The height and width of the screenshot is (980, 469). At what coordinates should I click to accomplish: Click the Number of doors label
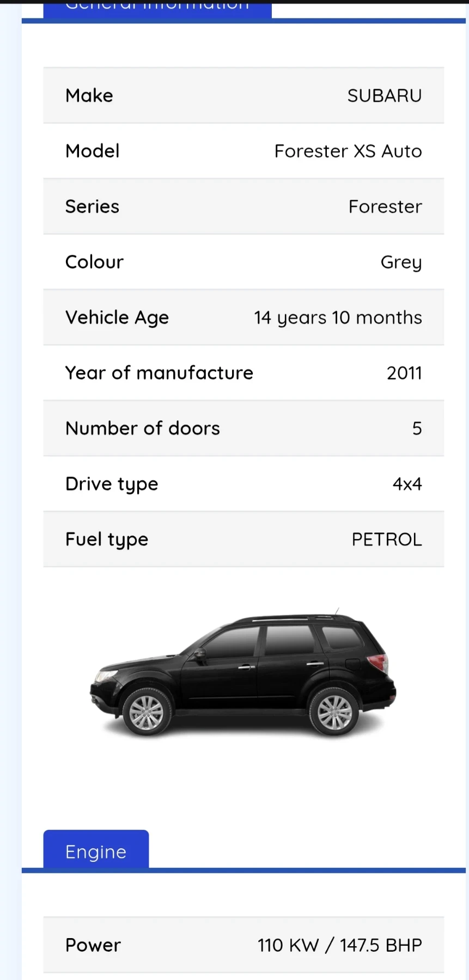coord(143,428)
